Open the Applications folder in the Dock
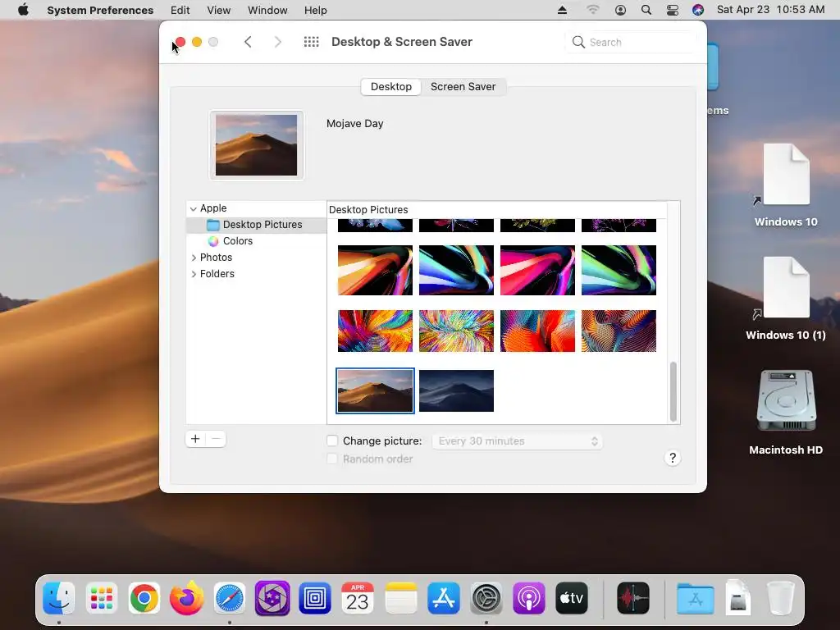This screenshot has height=630, width=840. [x=695, y=598]
